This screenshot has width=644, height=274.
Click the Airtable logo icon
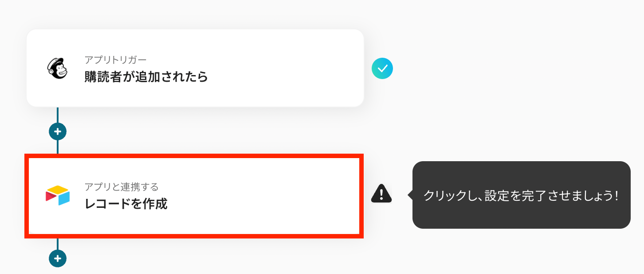click(x=58, y=195)
